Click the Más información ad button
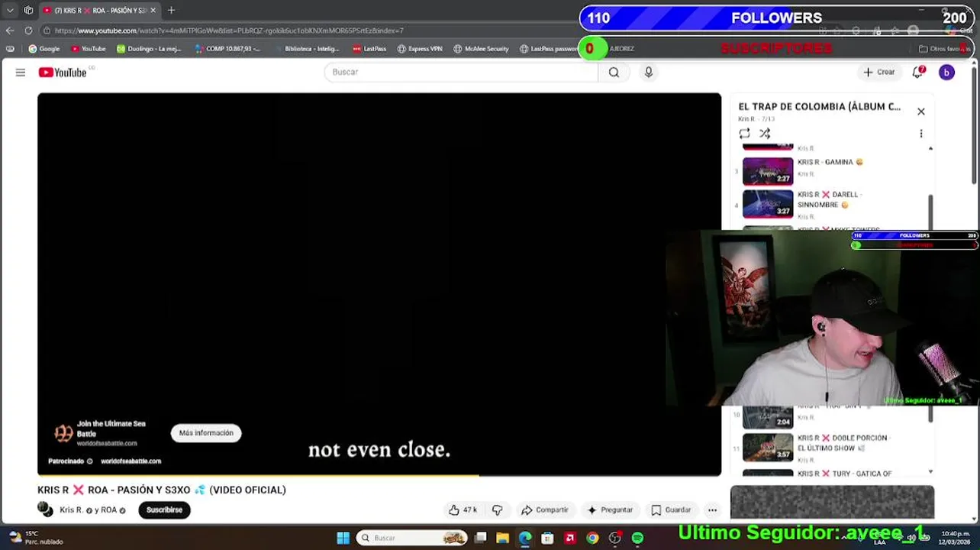This screenshot has height=550, width=980. pyautogui.click(x=206, y=433)
